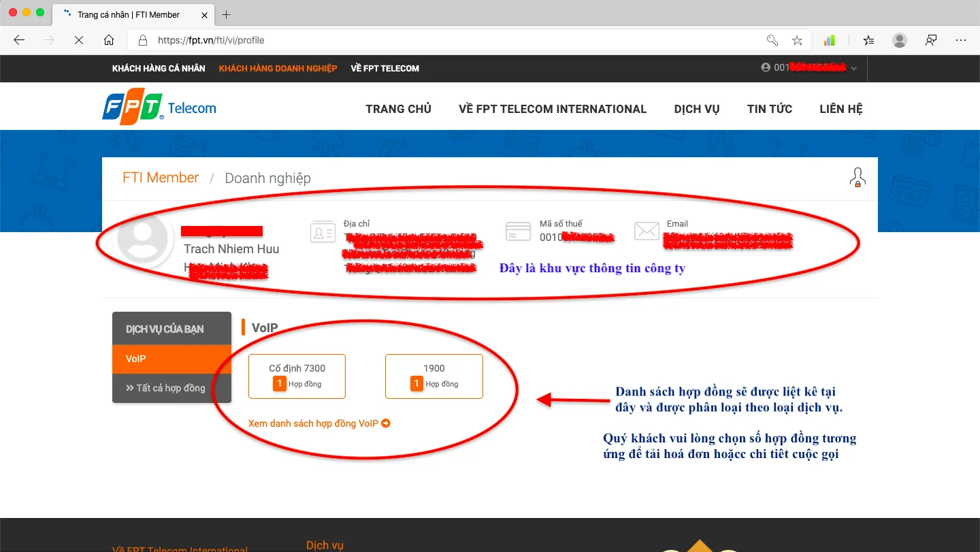980x552 pixels.
Task: Click the stop loading X icon
Action: 79,40
